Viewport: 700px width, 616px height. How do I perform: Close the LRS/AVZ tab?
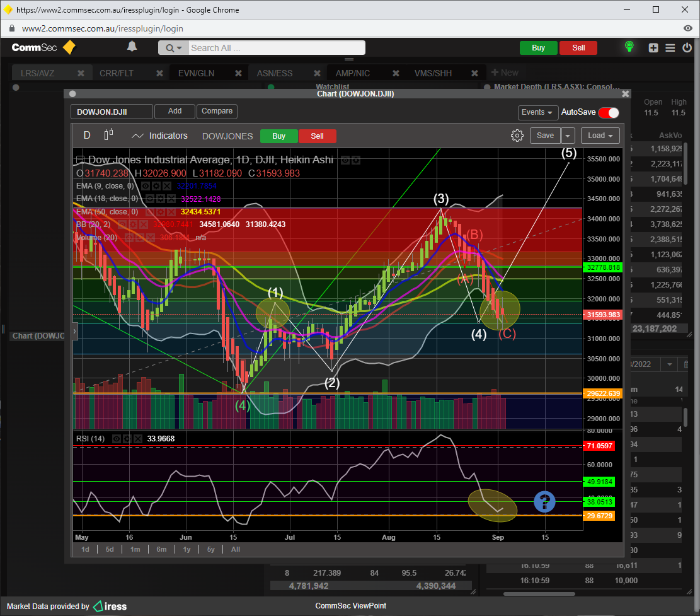point(81,73)
